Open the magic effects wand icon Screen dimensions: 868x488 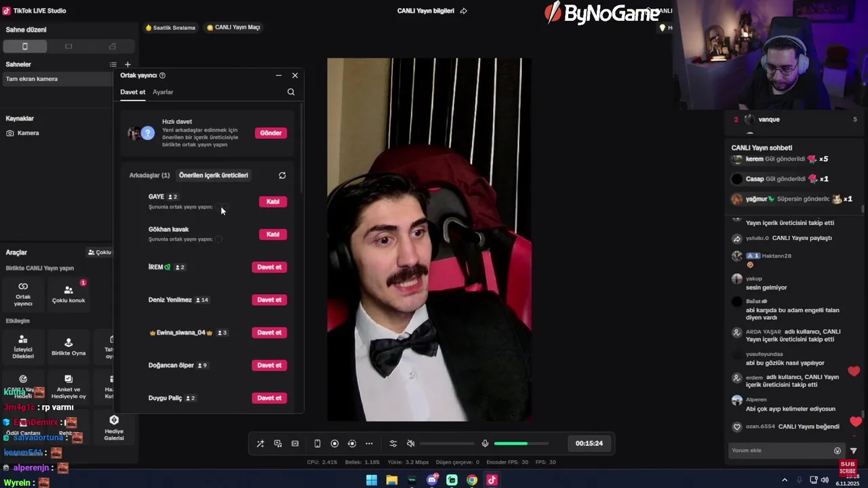click(x=260, y=444)
